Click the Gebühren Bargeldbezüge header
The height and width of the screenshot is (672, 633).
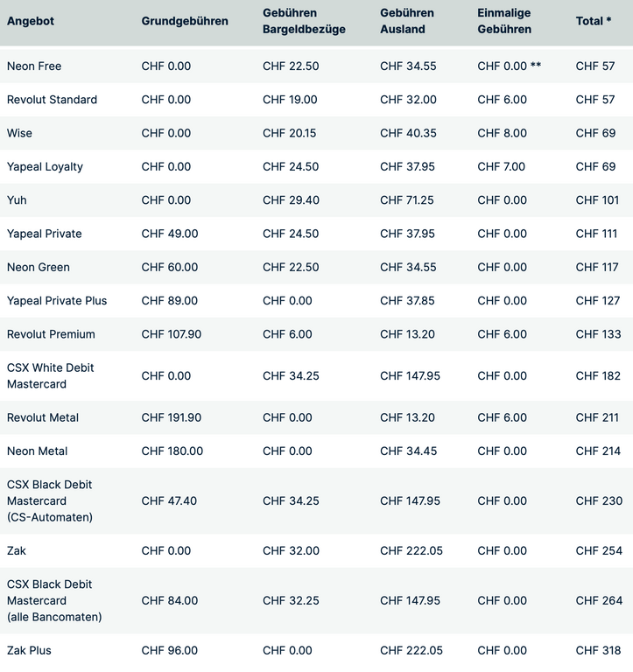click(x=304, y=21)
